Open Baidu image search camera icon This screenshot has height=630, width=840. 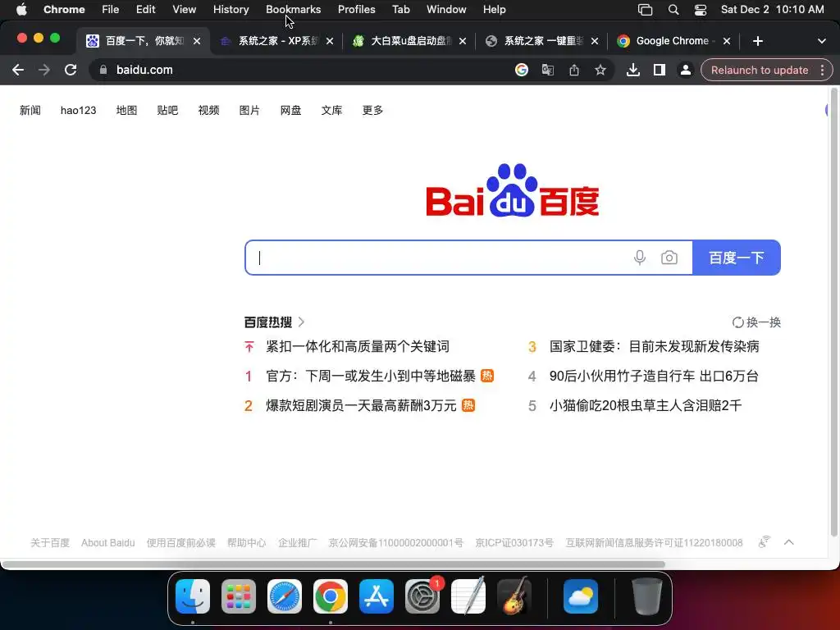click(x=669, y=258)
